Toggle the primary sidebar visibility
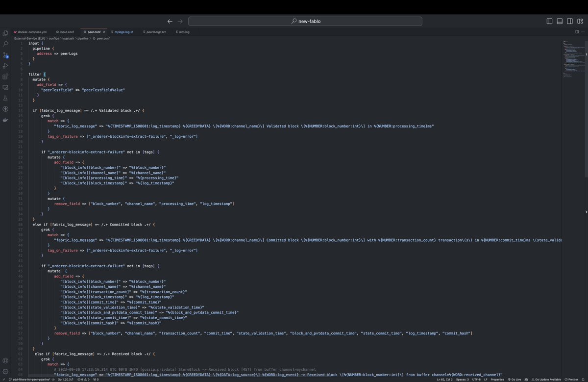 pyautogui.click(x=550, y=21)
